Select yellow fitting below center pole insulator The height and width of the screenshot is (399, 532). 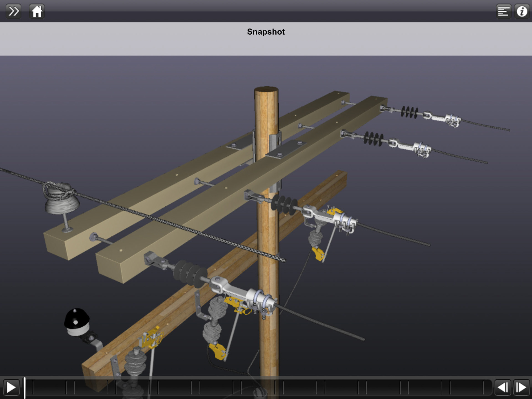[319, 254]
